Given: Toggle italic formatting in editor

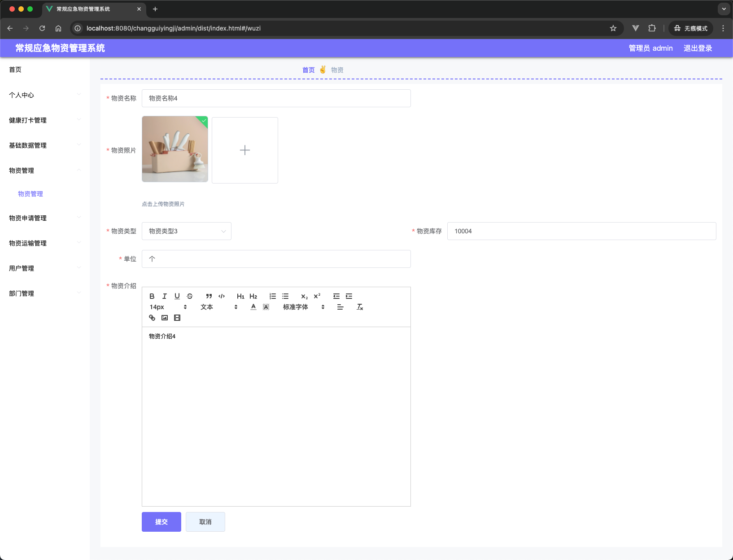Looking at the screenshot, I should pyautogui.click(x=165, y=296).
